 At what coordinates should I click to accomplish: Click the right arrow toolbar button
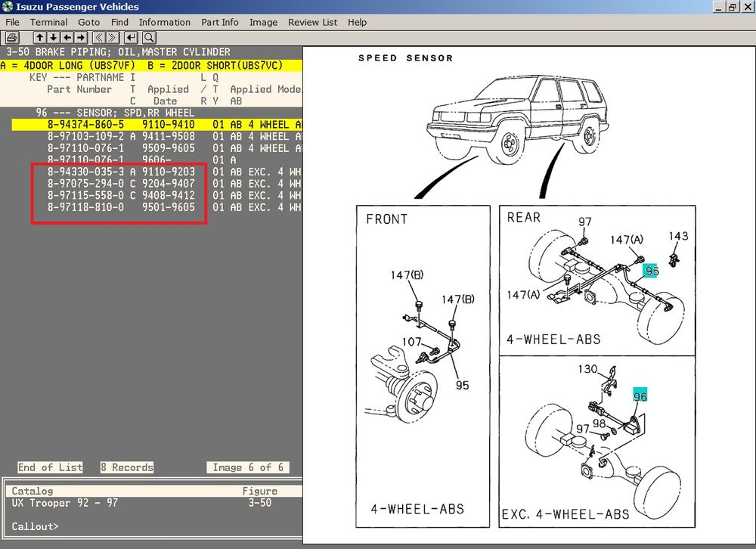[81, 38]
